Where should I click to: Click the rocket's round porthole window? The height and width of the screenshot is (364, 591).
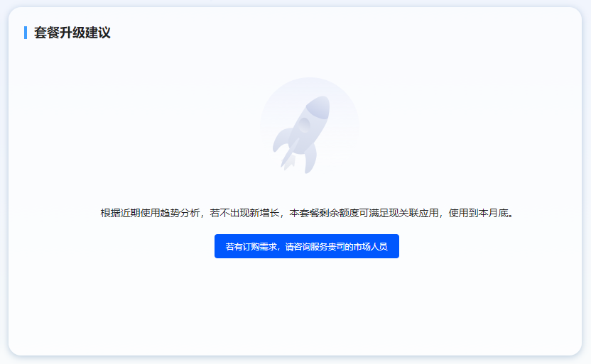[303, 125]
